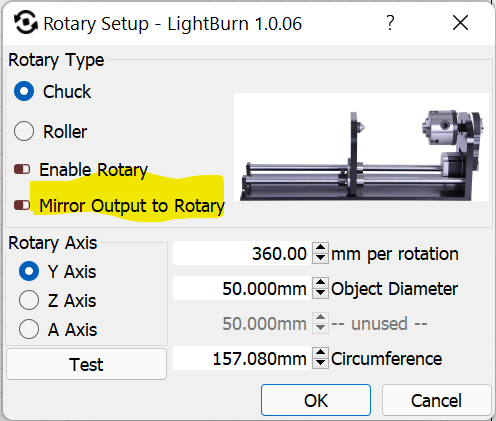Screen dimensions: 496x421
Task: Decrease mm per rotation with down arrow
Action: point(320,258)
